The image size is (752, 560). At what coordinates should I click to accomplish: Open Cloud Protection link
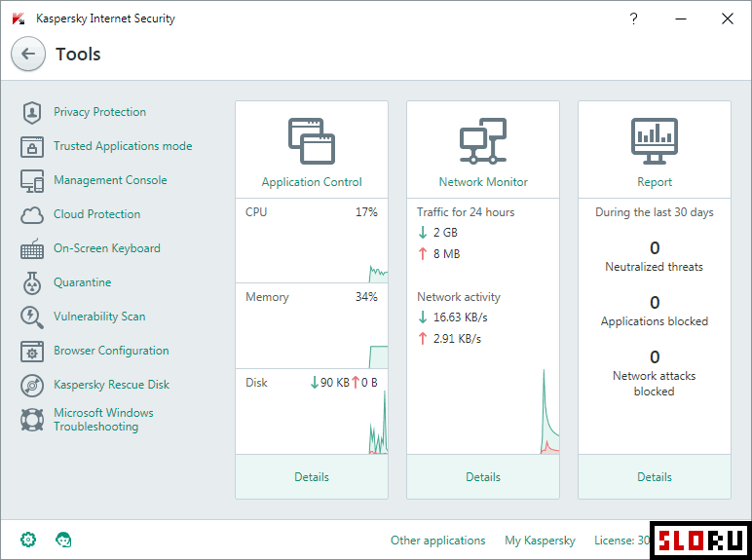(96, 214)
